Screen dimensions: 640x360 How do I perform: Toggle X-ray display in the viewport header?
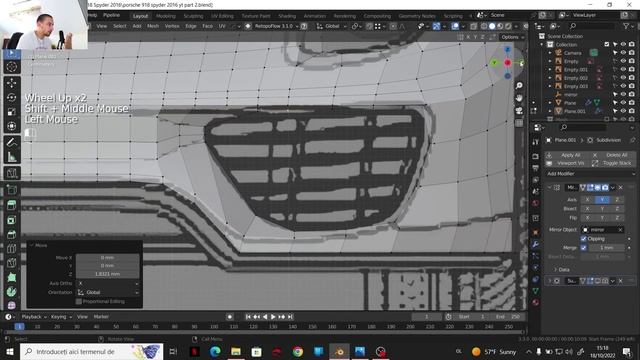(473, 26)
